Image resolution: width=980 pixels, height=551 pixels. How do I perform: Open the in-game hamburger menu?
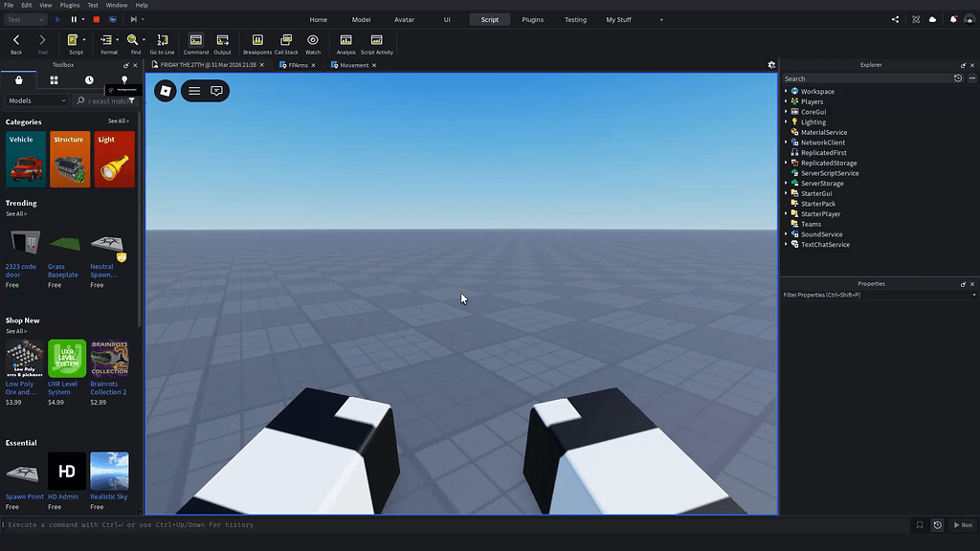point(194,91)
